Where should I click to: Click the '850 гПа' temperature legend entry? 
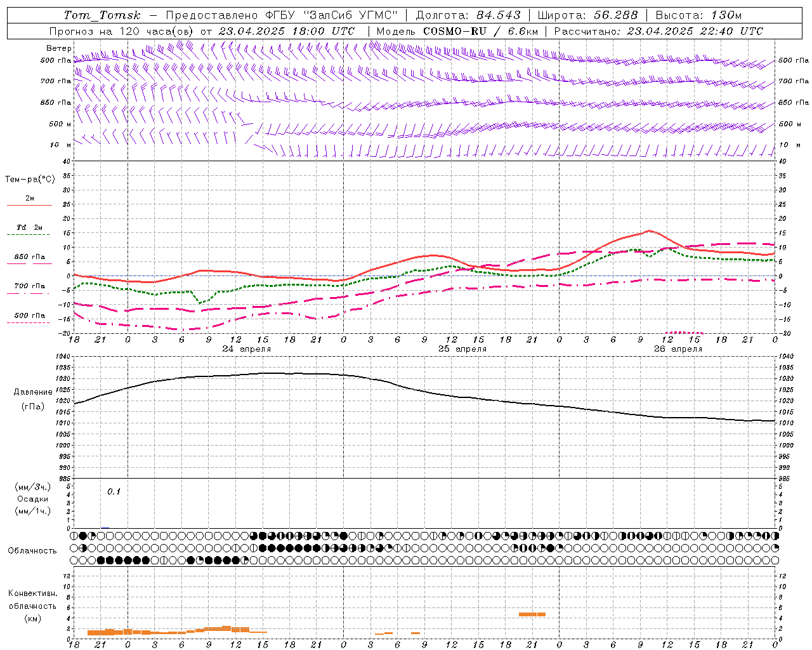(x=30, y=257)
